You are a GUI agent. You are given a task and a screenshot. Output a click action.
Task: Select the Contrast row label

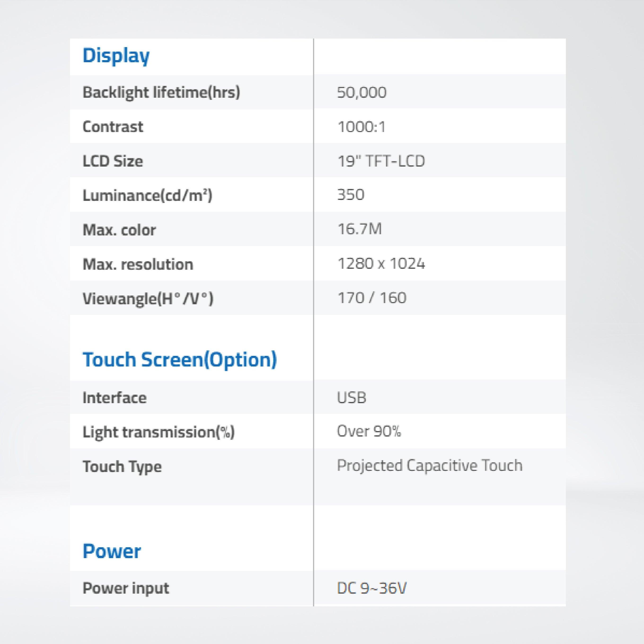(113, 127)
